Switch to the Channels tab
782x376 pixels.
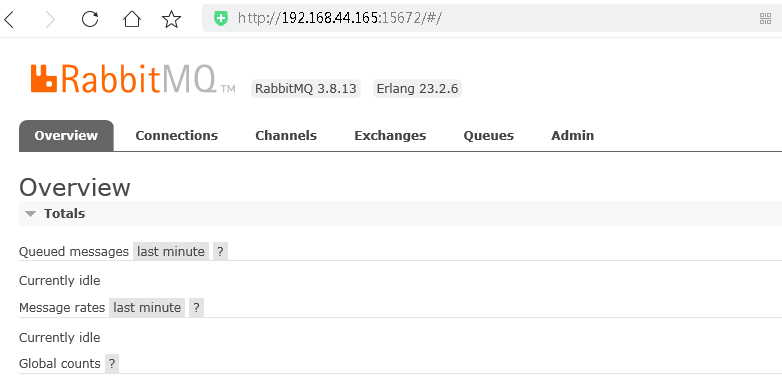pos(286,136)
